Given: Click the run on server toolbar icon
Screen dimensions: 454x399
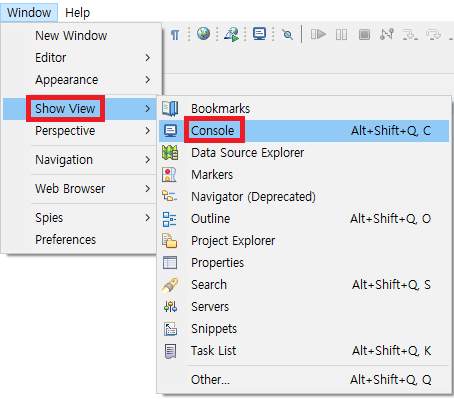Looking at the screenshot, I should point(232,34).
